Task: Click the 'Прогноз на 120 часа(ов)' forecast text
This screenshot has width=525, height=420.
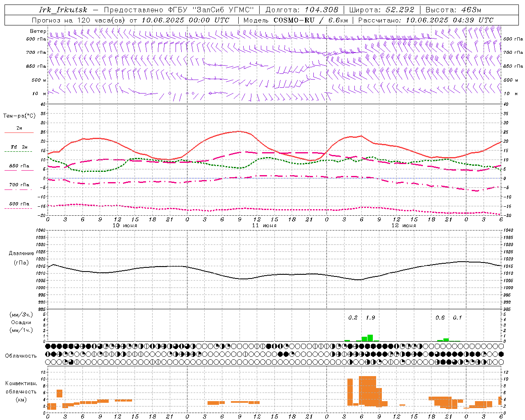Action: click(79, 20)
